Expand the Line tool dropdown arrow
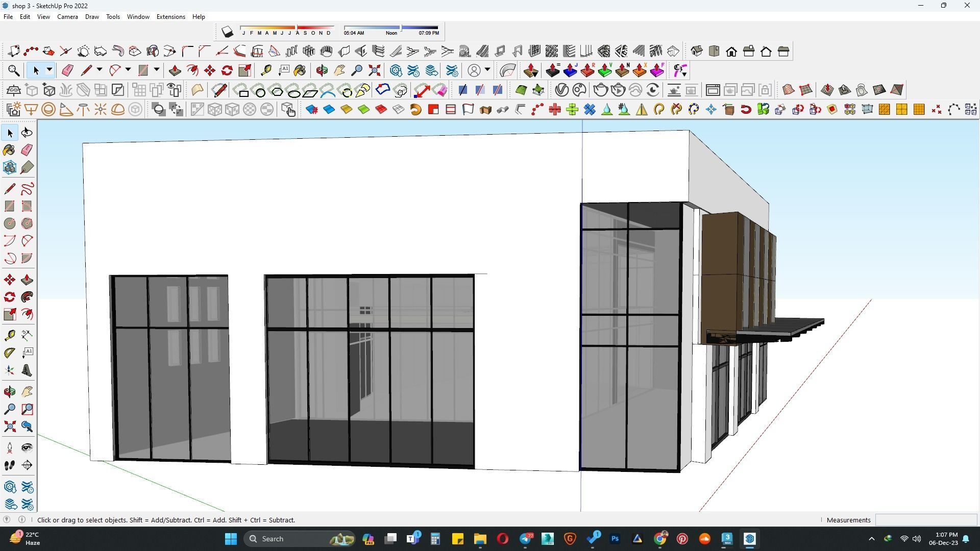Image resolution: width=980 pixels, height=551 pixels. [99, 70]
